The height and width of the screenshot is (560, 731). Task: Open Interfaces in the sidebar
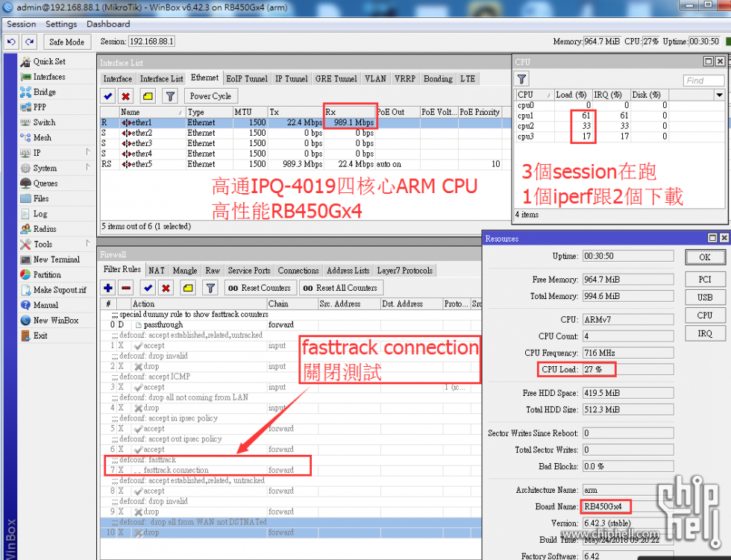pyautogui.click(x=49, y=77)
